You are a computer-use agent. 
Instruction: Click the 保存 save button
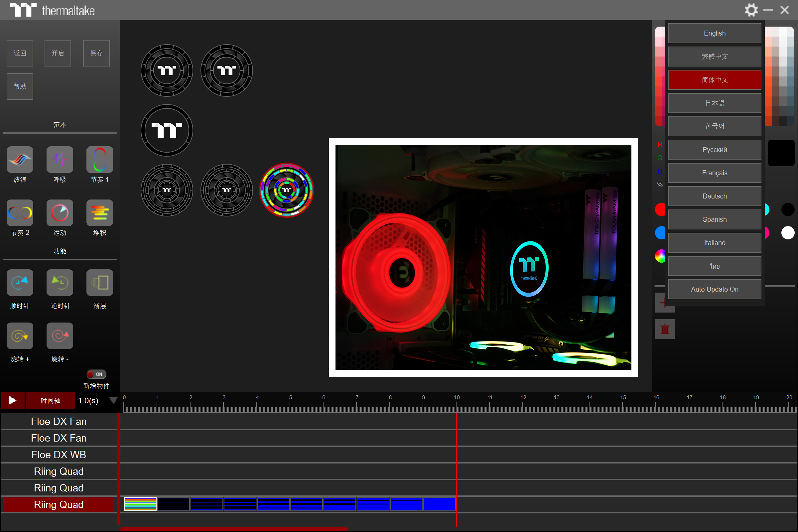96,53
